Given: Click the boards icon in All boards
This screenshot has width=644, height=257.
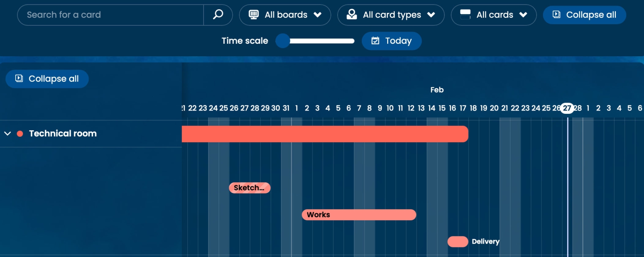Looking at the screenshot, I should coord(254,15).
